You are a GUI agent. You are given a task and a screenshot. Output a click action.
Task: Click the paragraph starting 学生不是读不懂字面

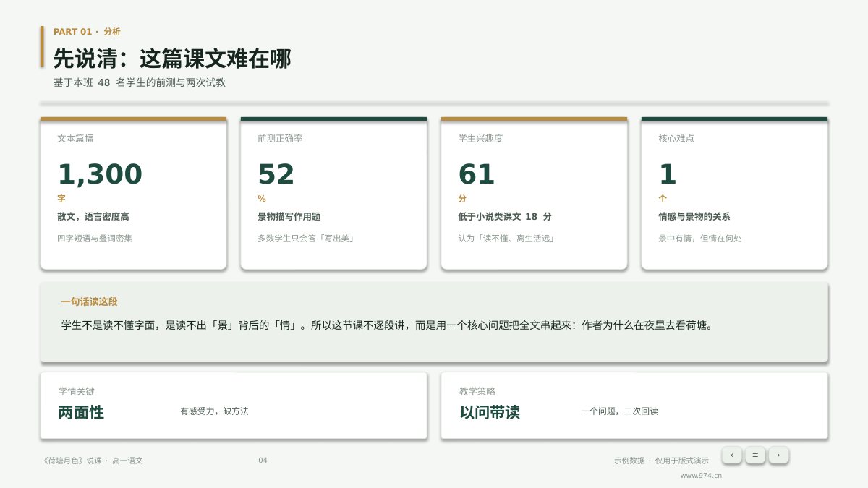[x=388, y=325]
